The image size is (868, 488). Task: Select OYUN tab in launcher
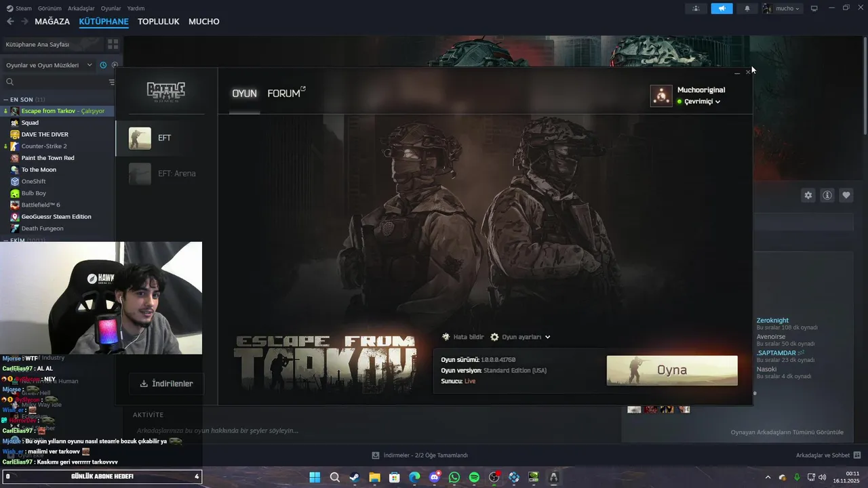(x=244, y=94)
